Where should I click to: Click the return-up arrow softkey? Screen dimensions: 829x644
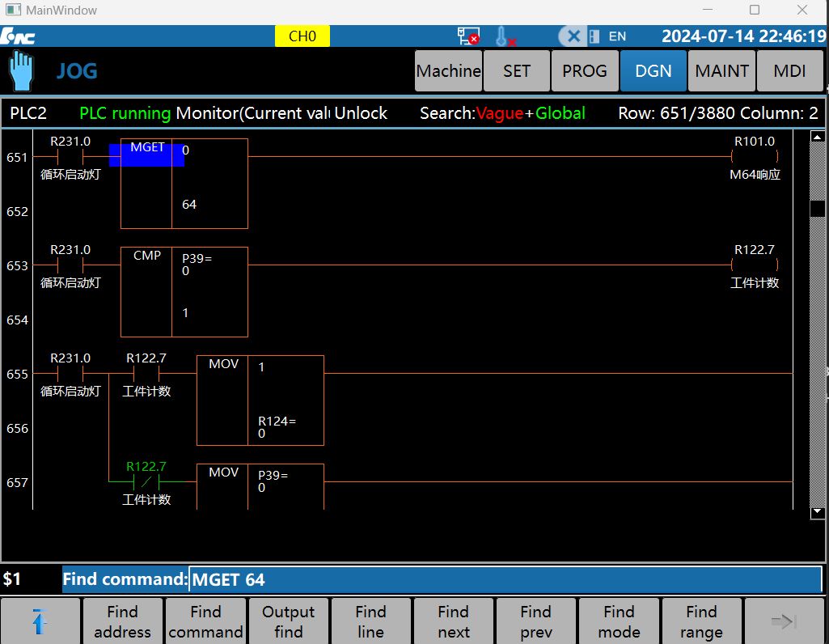(x=40, y=621)
